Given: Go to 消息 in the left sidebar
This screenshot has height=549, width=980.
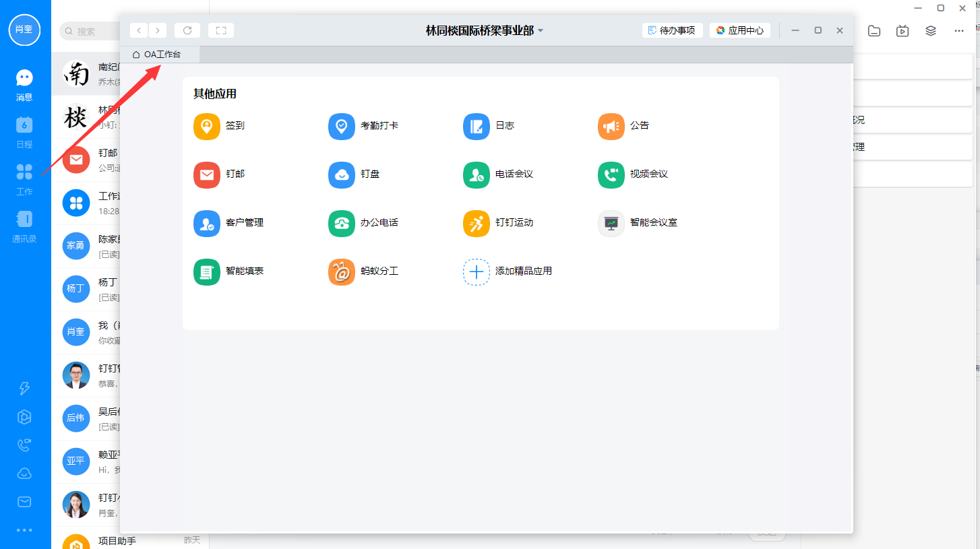Looking at the screenshot, I should [x=24, y=85].
